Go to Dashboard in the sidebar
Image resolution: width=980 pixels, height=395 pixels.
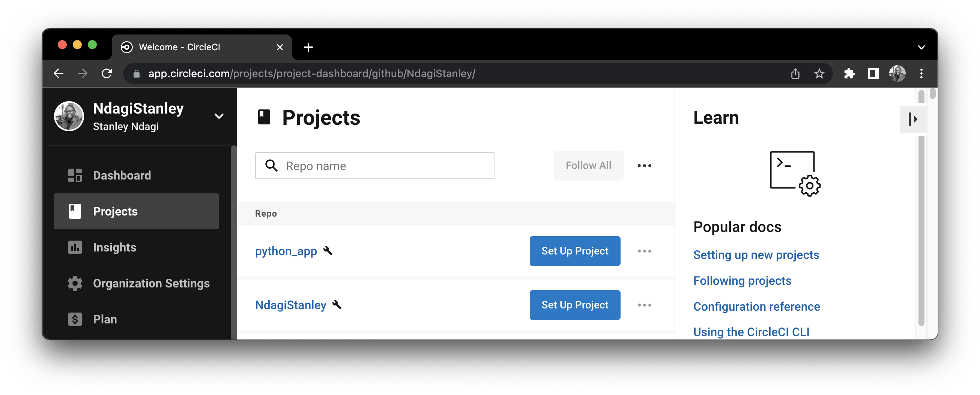(x=122, y=175)
